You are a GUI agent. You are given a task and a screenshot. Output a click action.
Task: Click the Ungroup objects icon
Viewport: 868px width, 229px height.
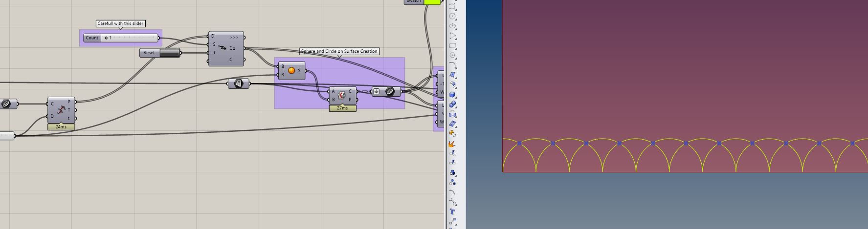pos(452,182)
